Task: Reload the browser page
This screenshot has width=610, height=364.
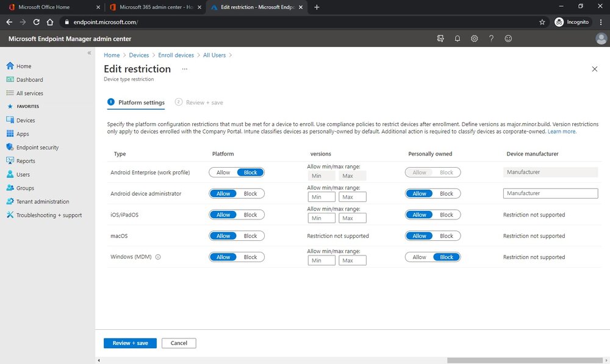Action: 36,22
